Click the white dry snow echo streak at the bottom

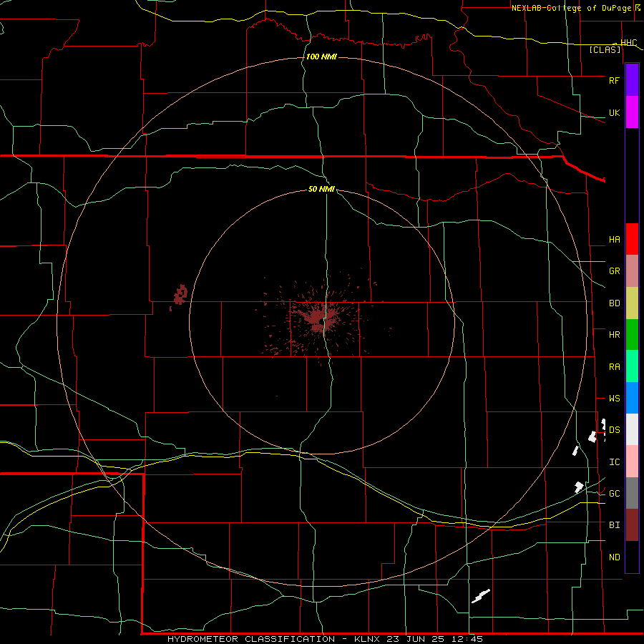[481, 596]
